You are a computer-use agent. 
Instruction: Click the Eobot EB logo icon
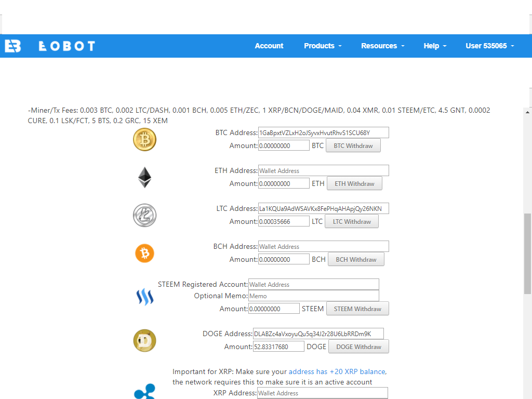tap(13, 46)
